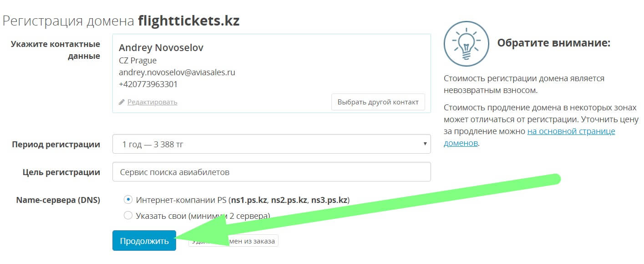This screenshot has height=264, width=644.
Task: Expand the registration period dropdown arrow
Action: pyautogui.click(x=425, y=144)
